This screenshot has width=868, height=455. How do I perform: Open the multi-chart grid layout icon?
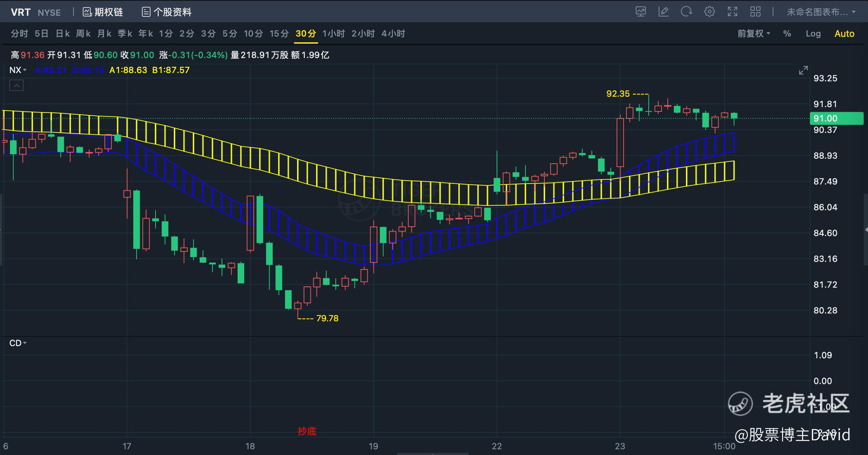(x=755, y=12)
